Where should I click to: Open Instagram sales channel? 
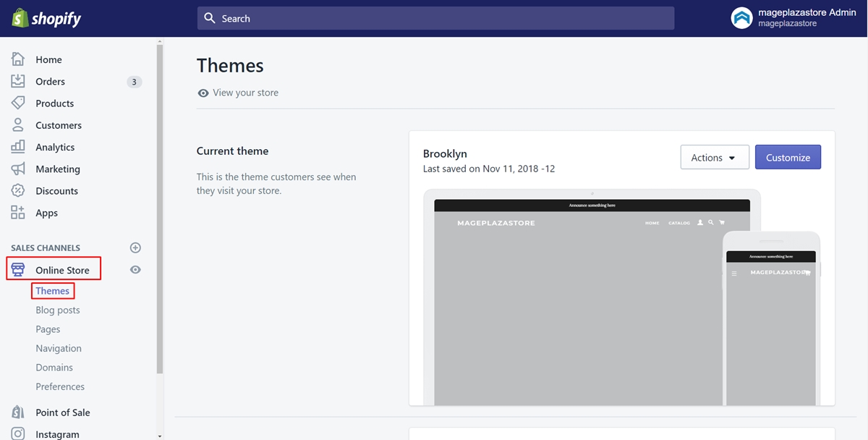57,434
